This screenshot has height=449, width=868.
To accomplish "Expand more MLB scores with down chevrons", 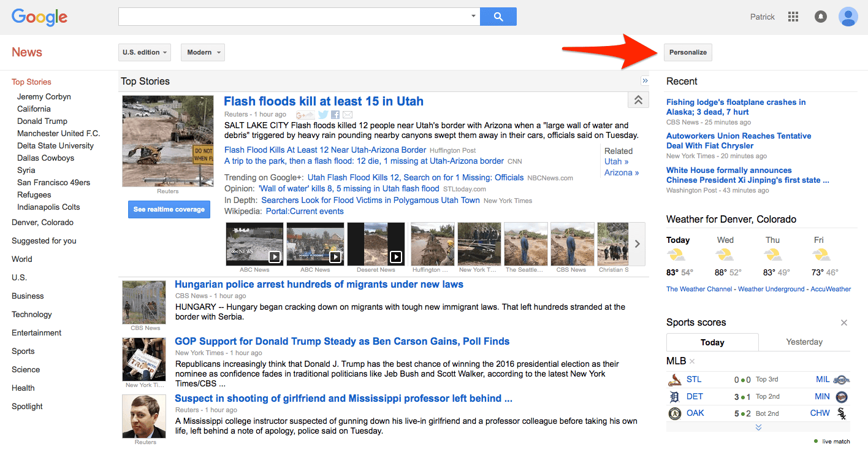I will pos(758,427).
